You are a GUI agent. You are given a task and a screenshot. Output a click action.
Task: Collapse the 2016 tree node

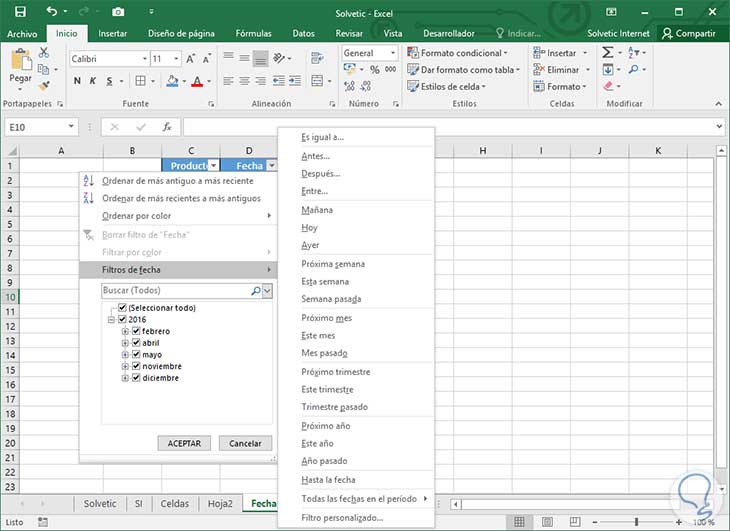[x=111, y=320]
